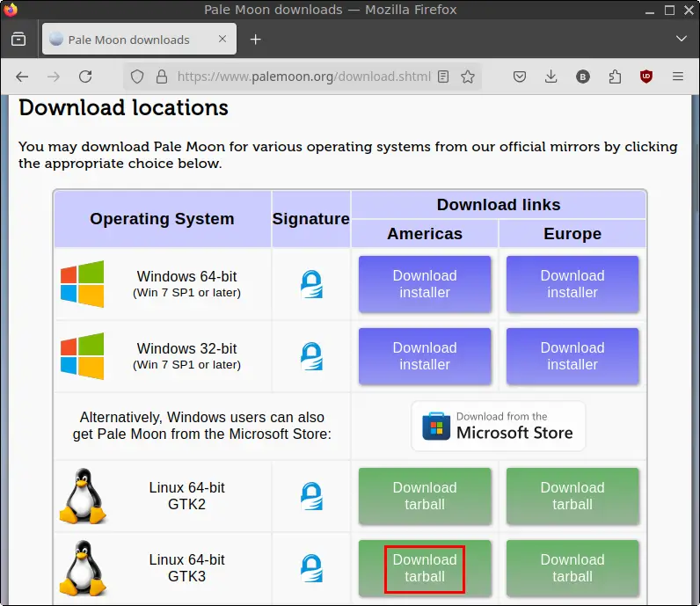
Task: Bookmark this page with the star icon
Action: tap(468, 77)
